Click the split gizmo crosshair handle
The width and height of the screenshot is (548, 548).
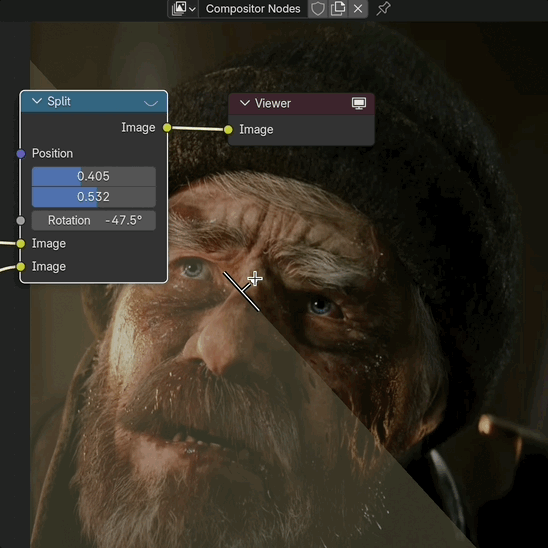[x=255, y=279]
